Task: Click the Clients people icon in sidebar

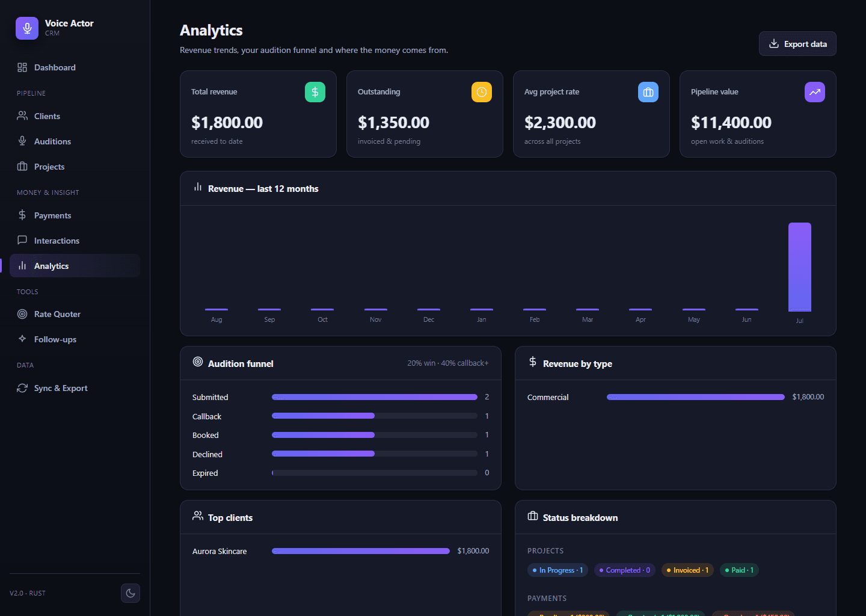Action: pyautogui.click(x=22, y=116)
